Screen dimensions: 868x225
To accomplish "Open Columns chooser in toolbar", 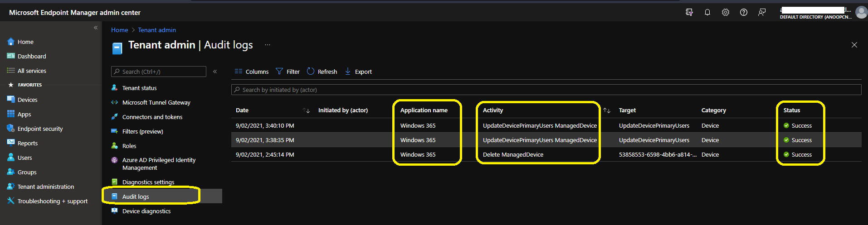I will click(x=252, y=72).
